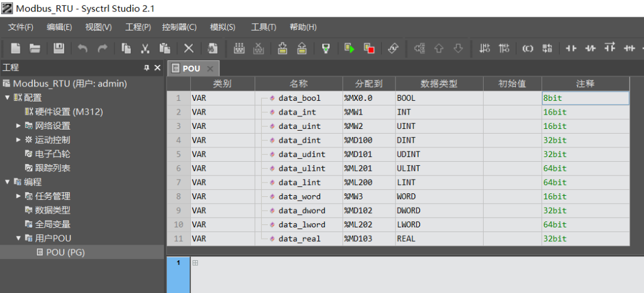
Task: Click the document search icon in toolbar
Action: pos(212,48)
